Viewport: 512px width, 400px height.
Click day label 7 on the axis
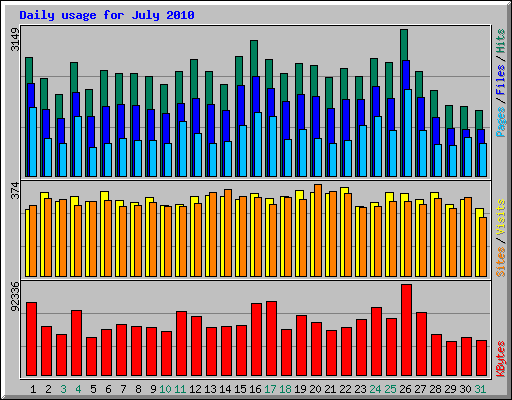coord(123,389)
